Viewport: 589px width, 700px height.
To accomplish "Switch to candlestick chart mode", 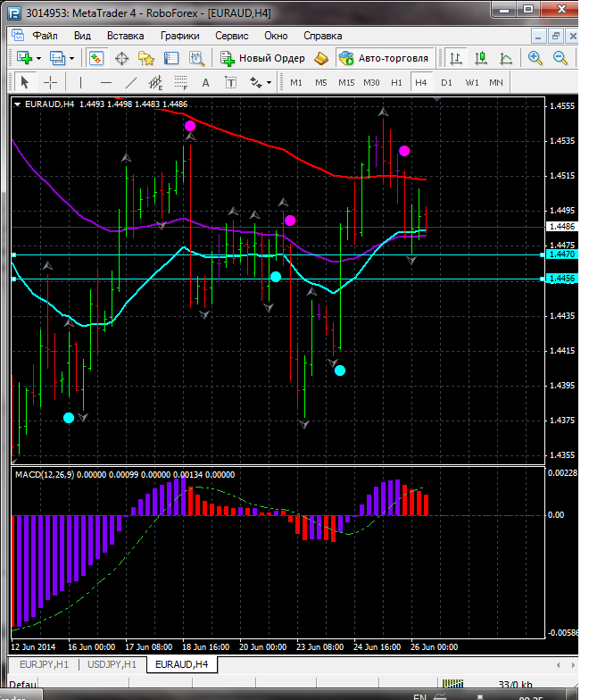I will point(480,58).
